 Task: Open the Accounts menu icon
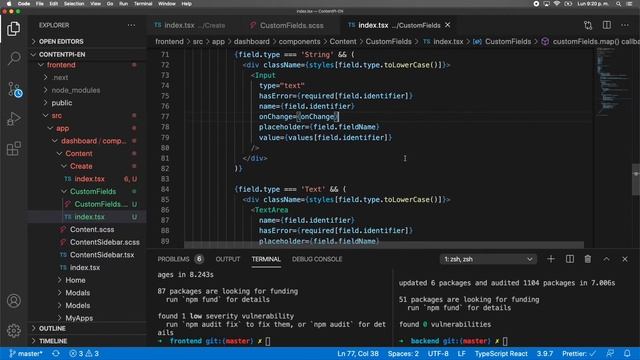coord(13,301)
